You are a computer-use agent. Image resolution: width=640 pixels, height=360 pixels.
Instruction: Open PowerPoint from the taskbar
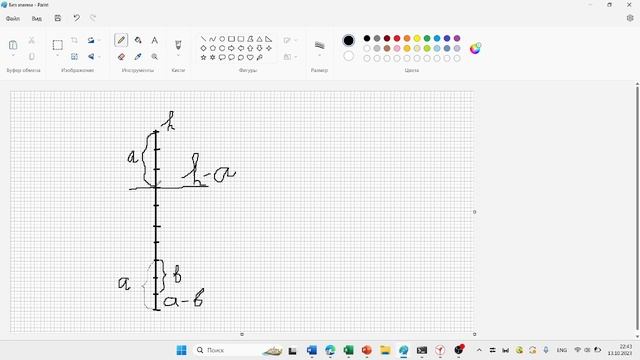click(367, 350)
